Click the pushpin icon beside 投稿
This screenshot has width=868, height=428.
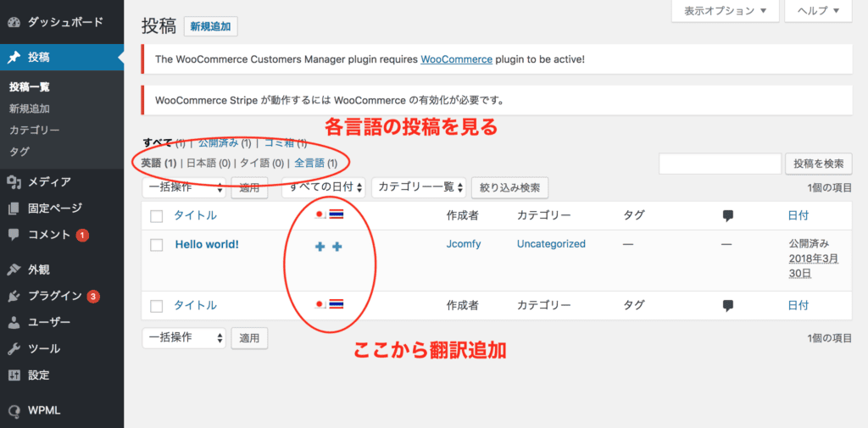(x=15, y=57)
